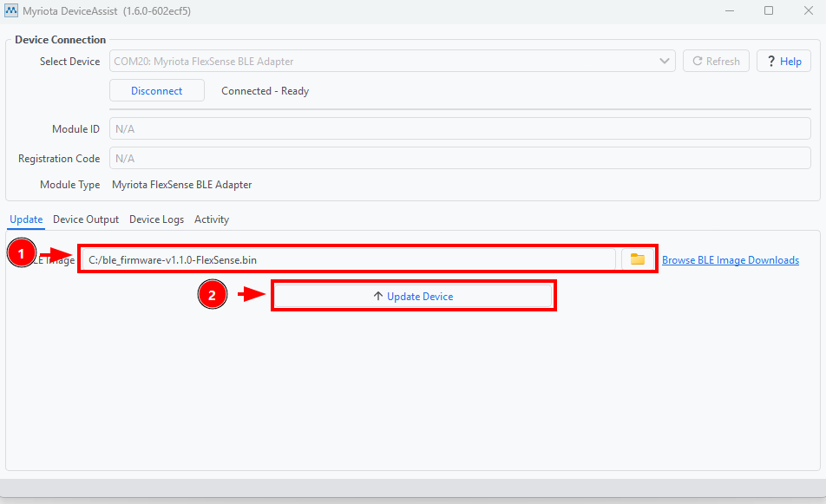Click the 'Module Type' label
This screenshot has height=504, width=826.
70,185
